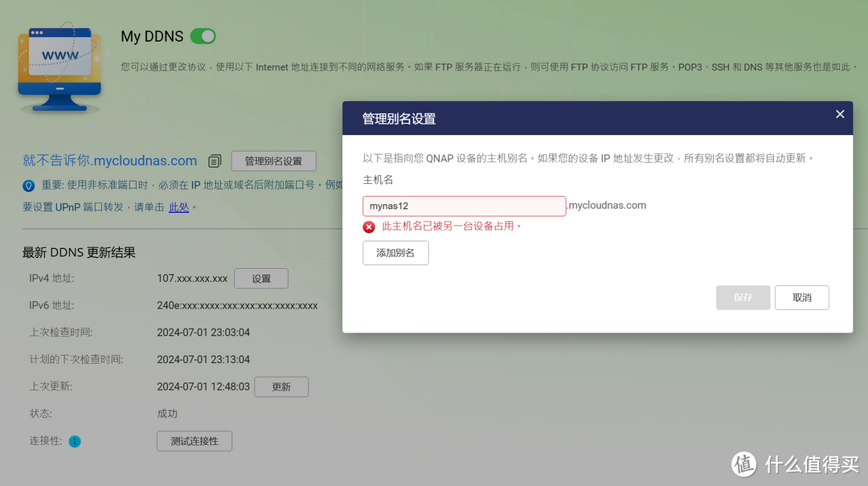Click the My DDNS title text
The height and width of the screenshot is (486, 868).
(152, 36)
